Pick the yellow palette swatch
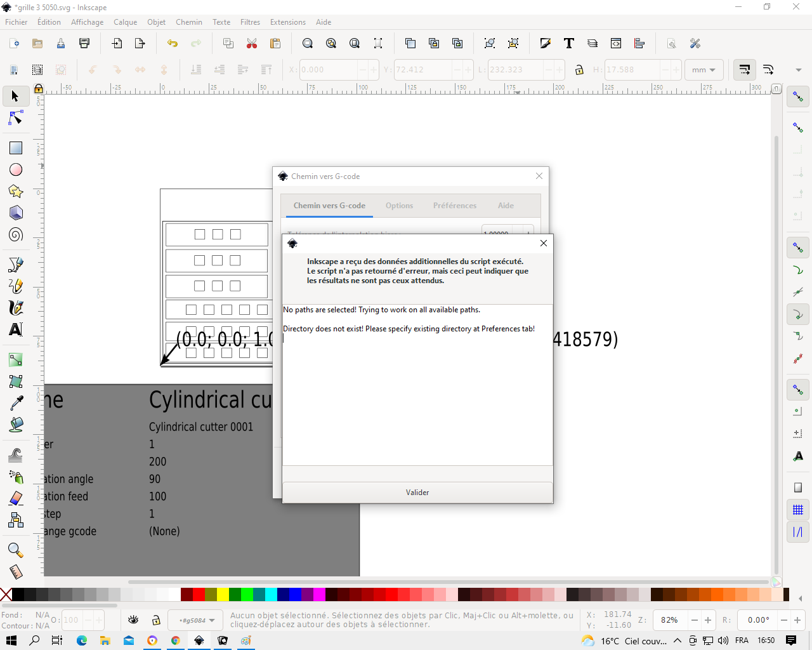Image resolution: width=812 pixels, height=650 pixels. 223,594
